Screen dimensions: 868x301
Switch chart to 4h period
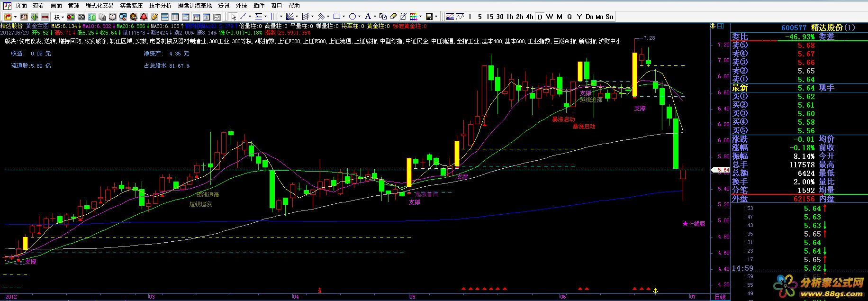(x=530, y=17)
